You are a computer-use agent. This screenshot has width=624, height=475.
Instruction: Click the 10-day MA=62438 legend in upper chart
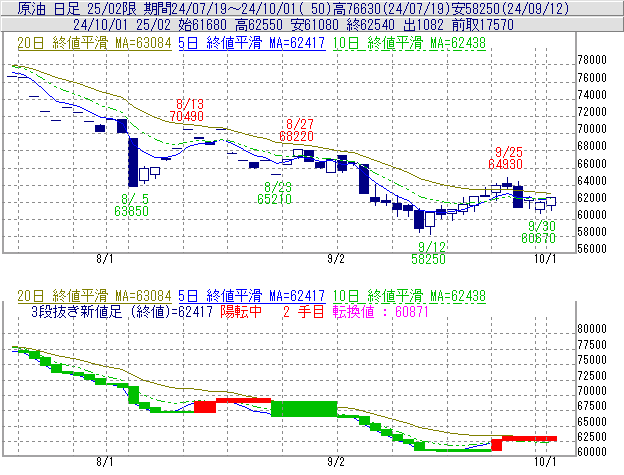click(x=409, y=43)
